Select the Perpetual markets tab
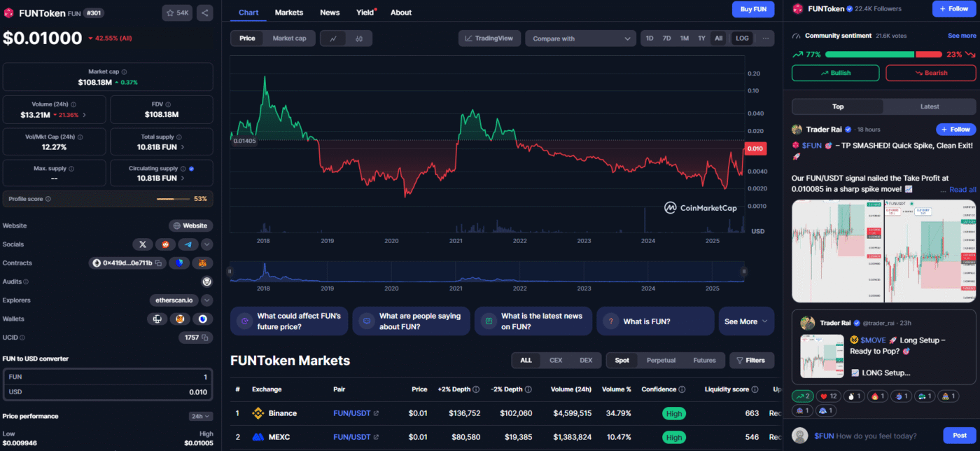The width and height of the screenshot is (980, 451). coord(661,361)
